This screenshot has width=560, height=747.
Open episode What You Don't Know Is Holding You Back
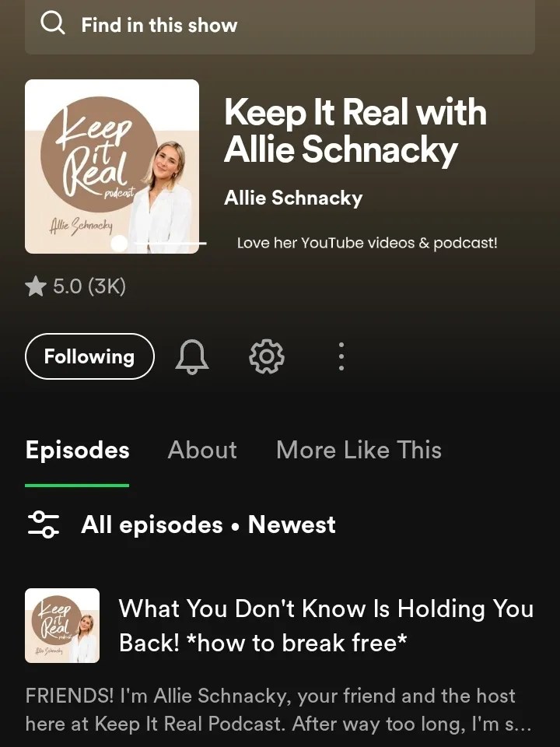coord(326,626)
